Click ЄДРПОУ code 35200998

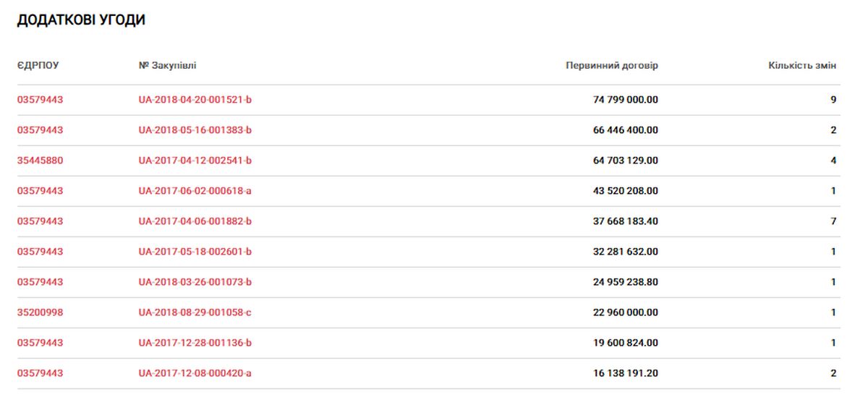41,312
